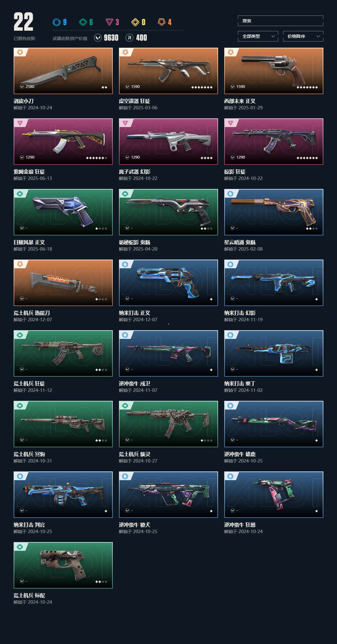337x644 pixels.
Task: Expand the chevron arrow of the 价格降序 dropdown
Action: tap(318, 36)
